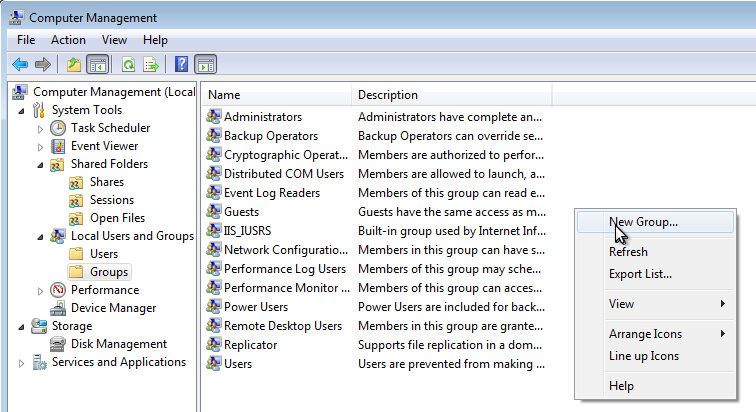Expand the Task Scheduler tree node

click(41, 128)
